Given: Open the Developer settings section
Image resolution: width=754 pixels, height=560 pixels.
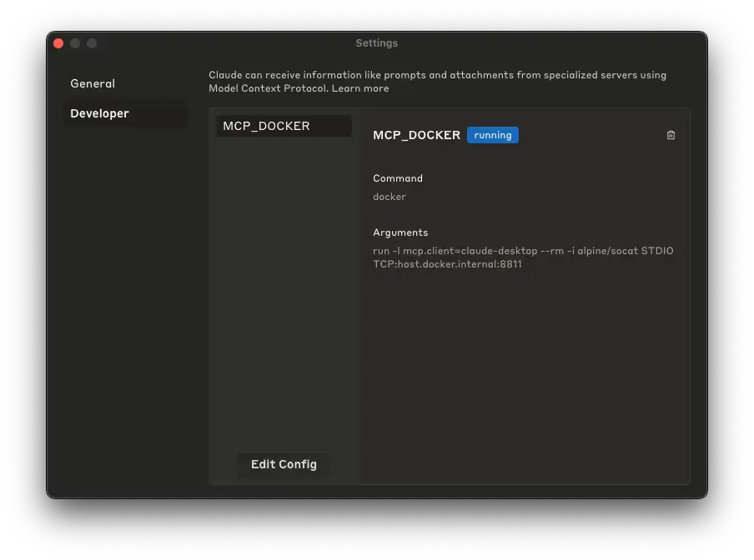Looking at the screenshot, I should [x=99, y=113].
